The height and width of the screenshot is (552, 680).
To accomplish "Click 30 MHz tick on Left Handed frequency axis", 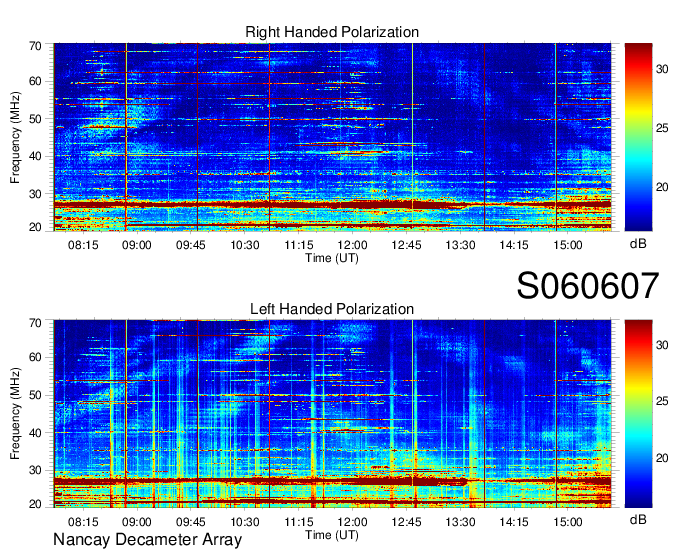I will (35, 470).
